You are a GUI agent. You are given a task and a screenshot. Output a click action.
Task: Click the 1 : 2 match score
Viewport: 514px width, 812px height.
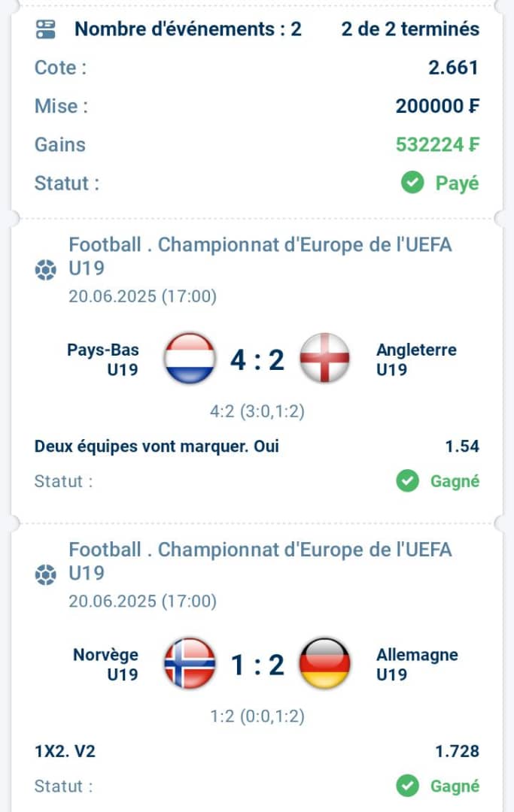point(257,665)
